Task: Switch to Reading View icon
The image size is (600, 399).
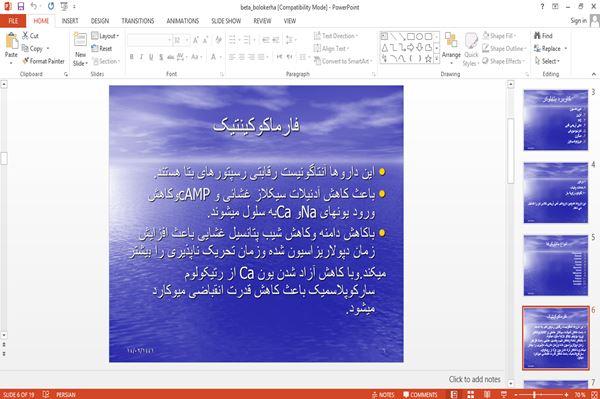Action: click(487, 394)
